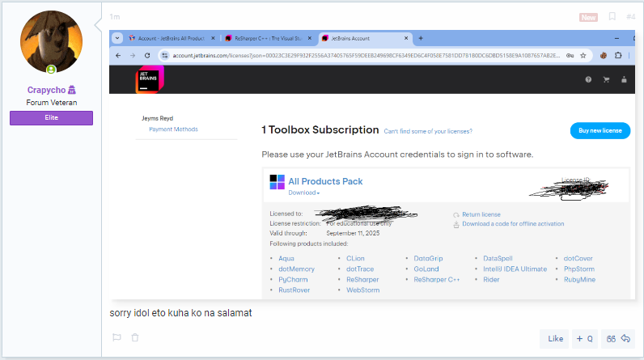The width and height of the screenshot is (644, 360).
Task: Open the Rider product link
Action: click(491, 280)
